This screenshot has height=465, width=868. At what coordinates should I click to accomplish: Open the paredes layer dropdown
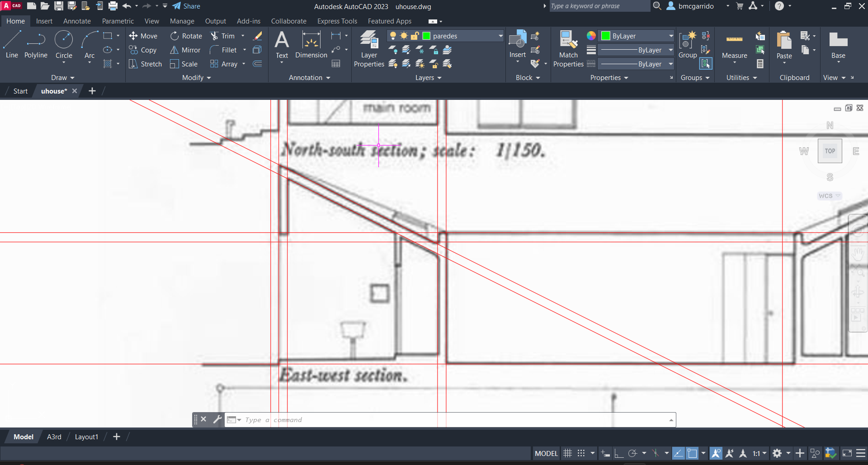coord(500,36)
